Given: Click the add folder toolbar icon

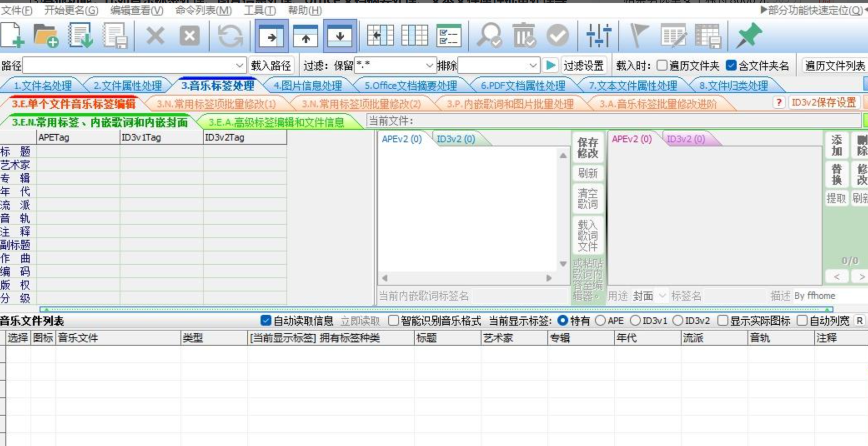Looking at the screenshot, I should pyautogui.click(x=46, y=35).
